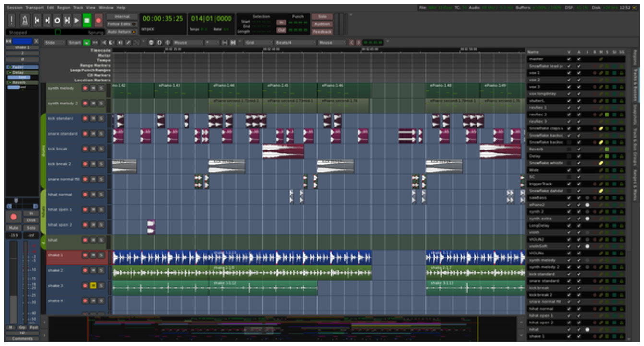The image size is (644, 346).
Task: Open the Window menu
Action: point(106,8)
